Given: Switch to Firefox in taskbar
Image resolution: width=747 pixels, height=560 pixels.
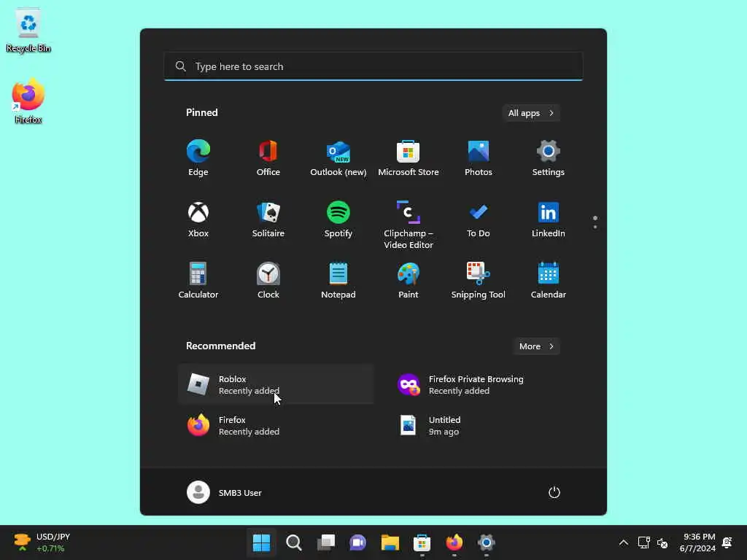Looking at the screenshot, I should coord(454,542).
